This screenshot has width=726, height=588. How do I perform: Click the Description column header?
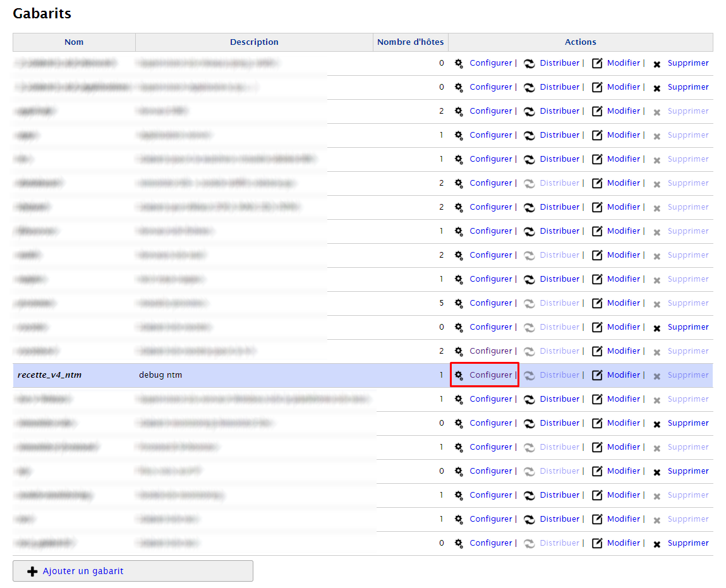(254, 42)
